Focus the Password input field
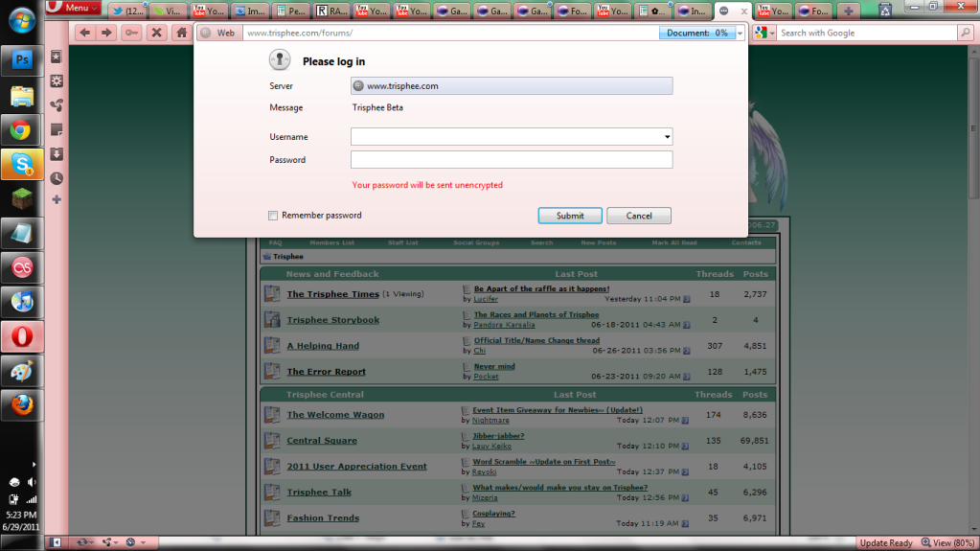This screenshot has width=980, height=551. (x=512, y=160)
